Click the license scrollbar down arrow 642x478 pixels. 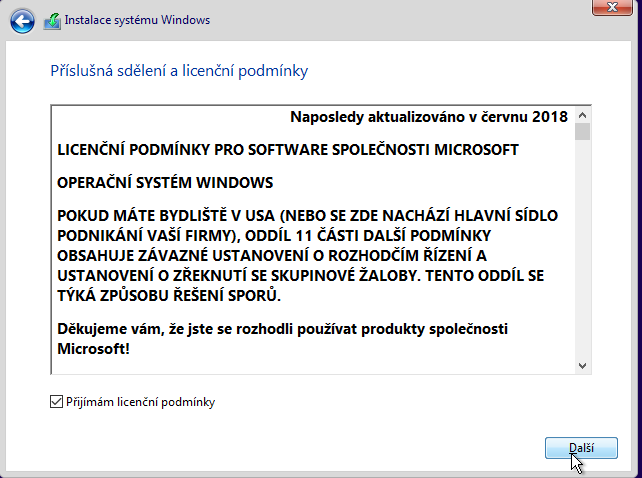click(582, 367)
